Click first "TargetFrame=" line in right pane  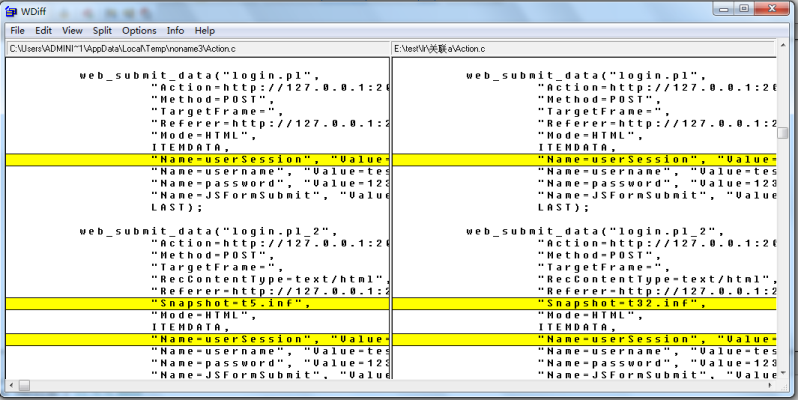605,112
